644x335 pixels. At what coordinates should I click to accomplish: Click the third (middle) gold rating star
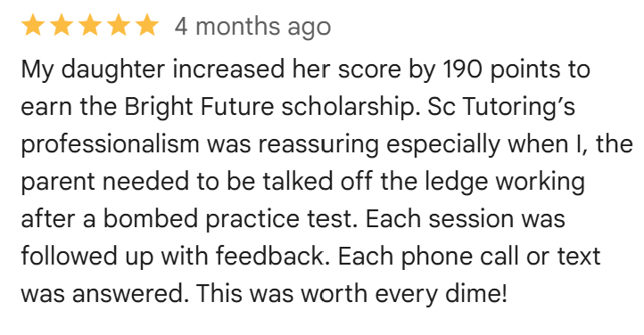pyautogui.click(x=90, y=26)
